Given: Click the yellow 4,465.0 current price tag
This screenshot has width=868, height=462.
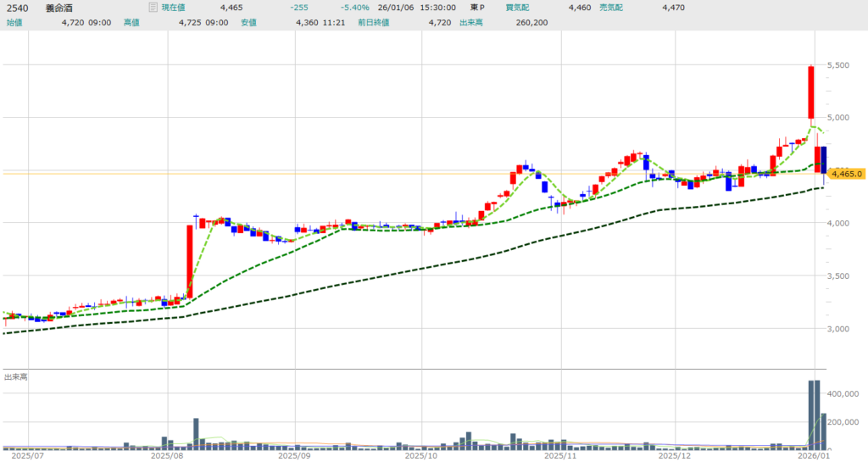Looking at the screenshot, I should pos(846,174).
